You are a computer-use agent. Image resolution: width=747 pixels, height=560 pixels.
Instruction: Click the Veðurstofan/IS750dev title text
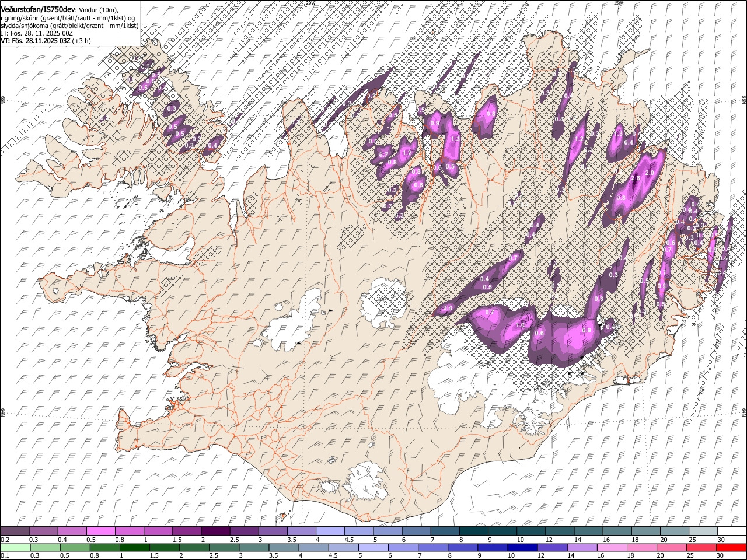coord(38,9)
